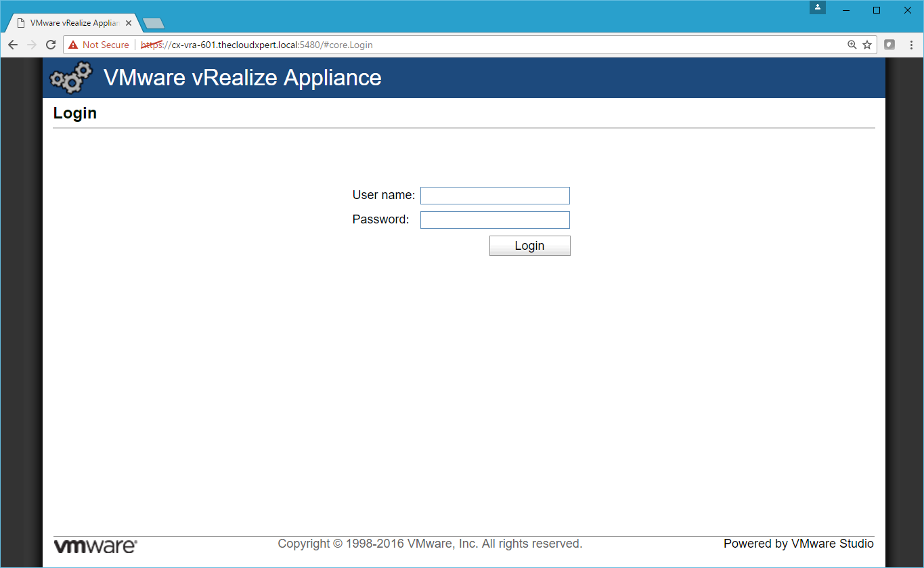Click the browser Back arrow
This screenshot has width=924, height=568.
coord(13,45)
